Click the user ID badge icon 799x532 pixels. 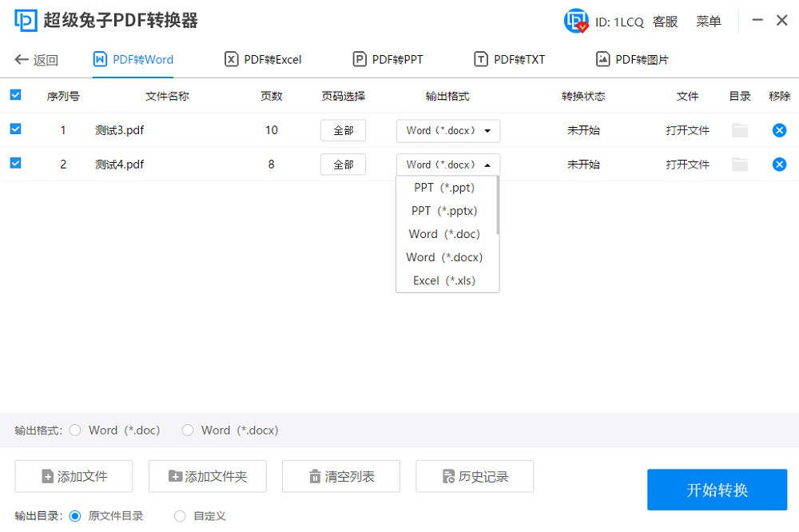click(x=575, y=21)
